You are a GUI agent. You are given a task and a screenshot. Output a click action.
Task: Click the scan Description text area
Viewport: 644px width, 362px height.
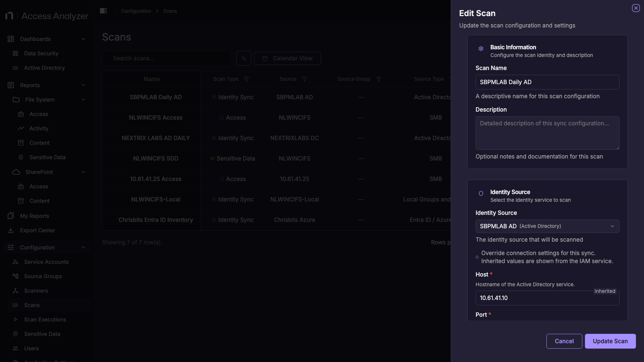point(547,133)
